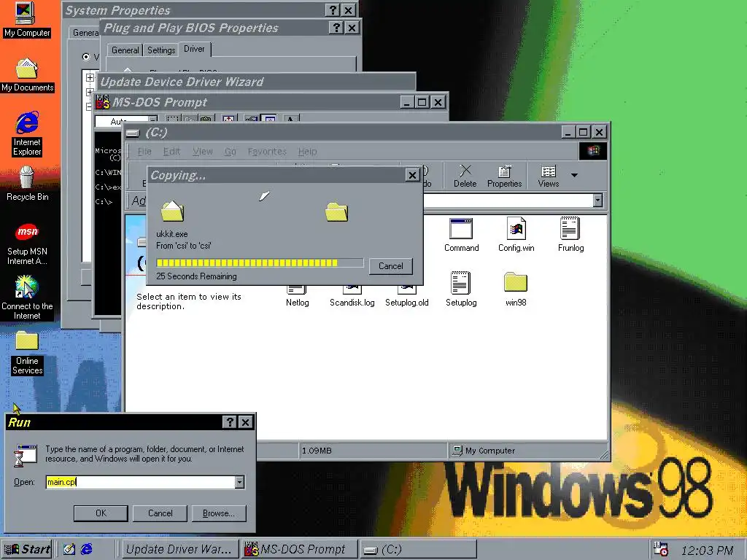Viewport: 747px width, 560px height.
Task: Click the My Computer zone icon in status bar
Action: click(457, 450)
